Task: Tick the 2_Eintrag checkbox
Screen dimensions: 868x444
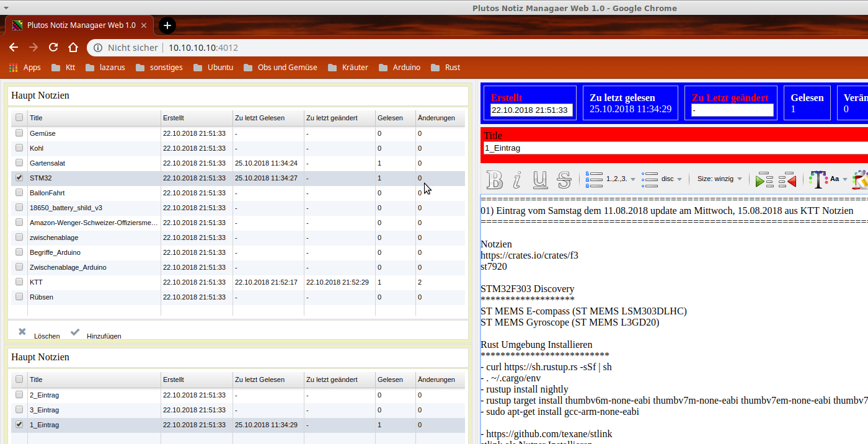Action: tap(19, 395)
